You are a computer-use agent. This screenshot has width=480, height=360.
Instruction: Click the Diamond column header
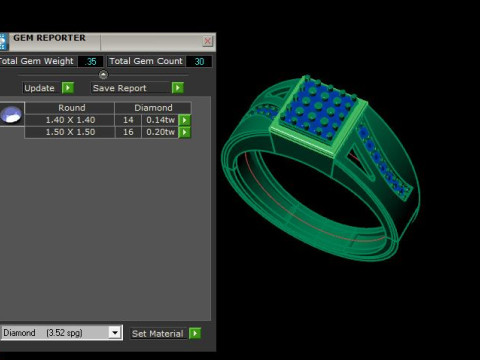pyautogui.click(x=153, y=108)
